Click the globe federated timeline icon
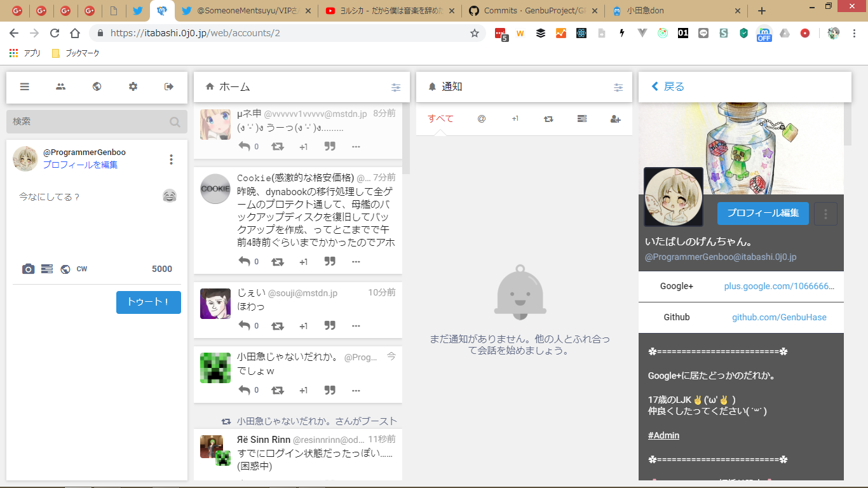Screen dimensions: 868x488 tap(97, 87)
